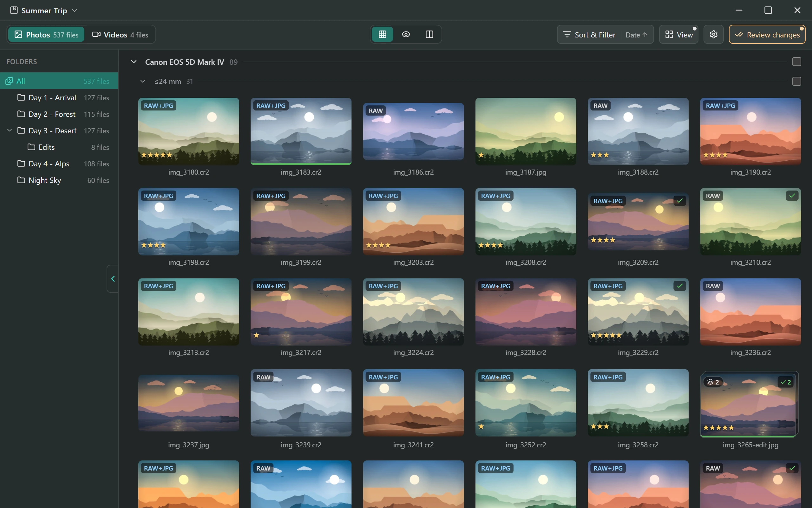This screenshot has width=812, height=508.
Task: Open the Edits subfolder
Action: pos(59,147)
